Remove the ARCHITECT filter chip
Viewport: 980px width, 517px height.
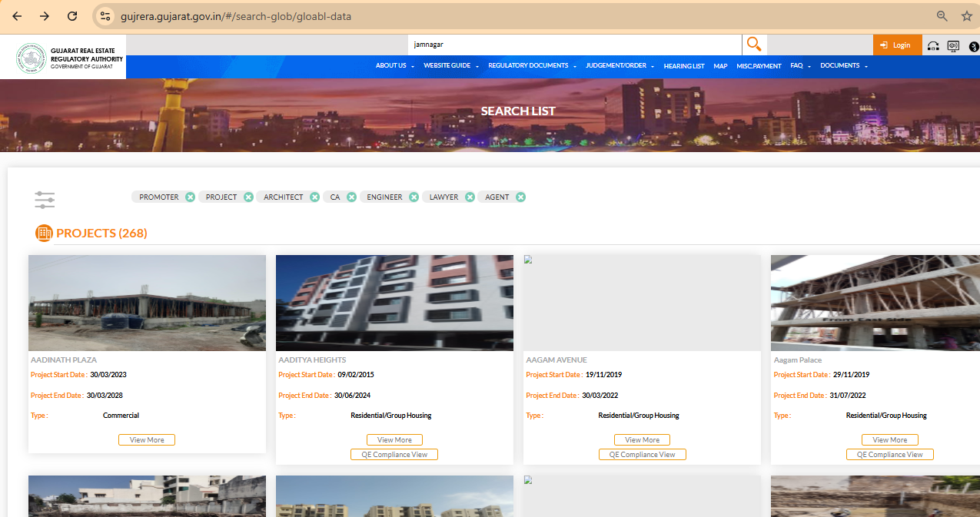[314, 197]
